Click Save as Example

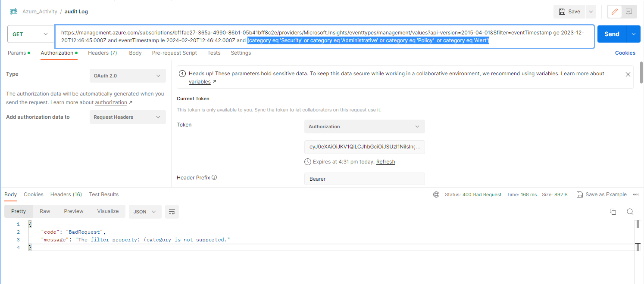click(x=602, y=194)
